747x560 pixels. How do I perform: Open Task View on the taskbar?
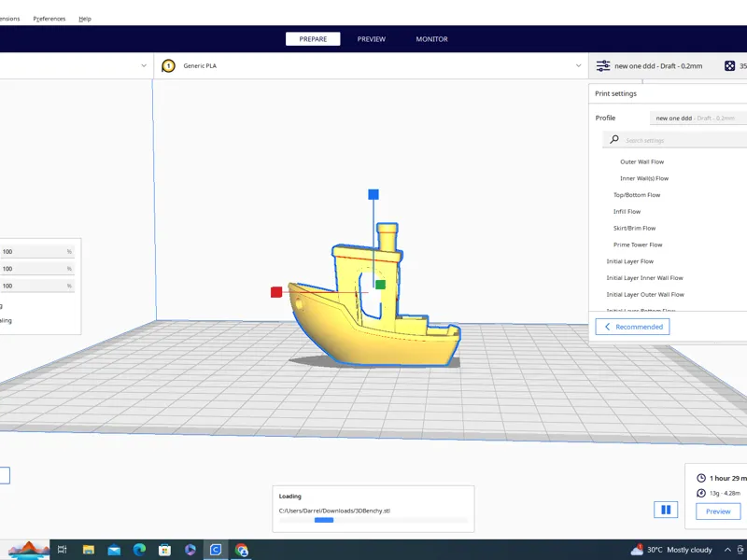63,550
